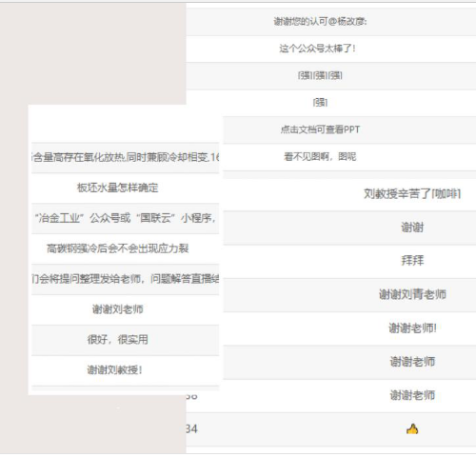Click the comment '谢谢刘教授!'
Viewport: 476px width, 457px height.
(x=114, y=370)
